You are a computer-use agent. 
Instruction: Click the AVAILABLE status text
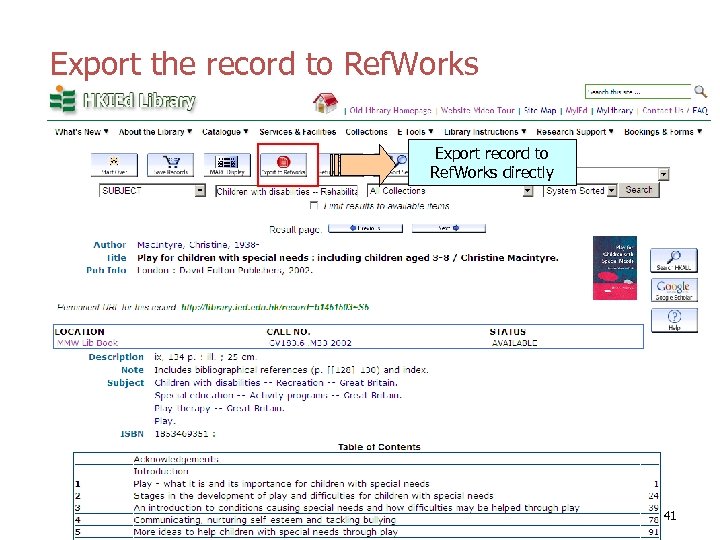(514, 343)
